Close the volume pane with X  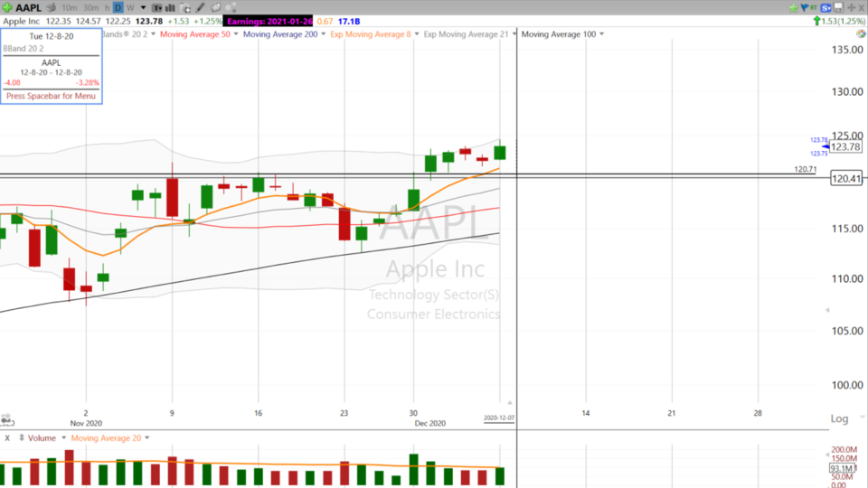click(x=7, y=438)
